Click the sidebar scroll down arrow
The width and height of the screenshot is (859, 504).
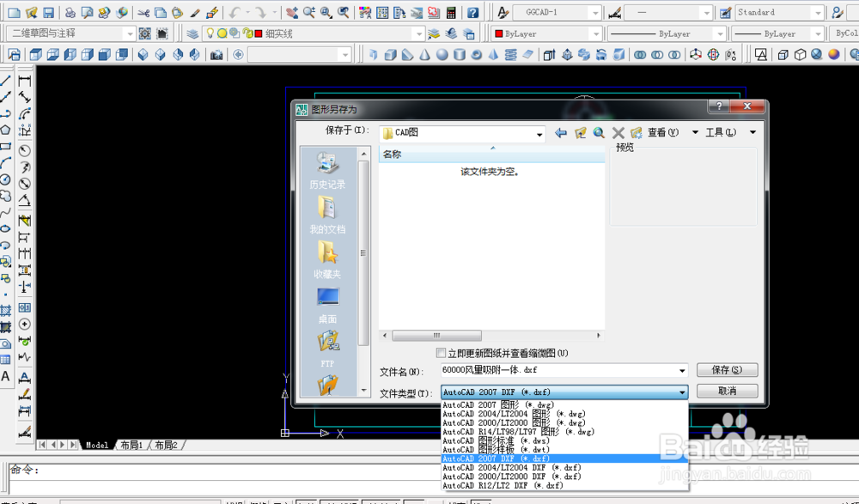[363, 391]
